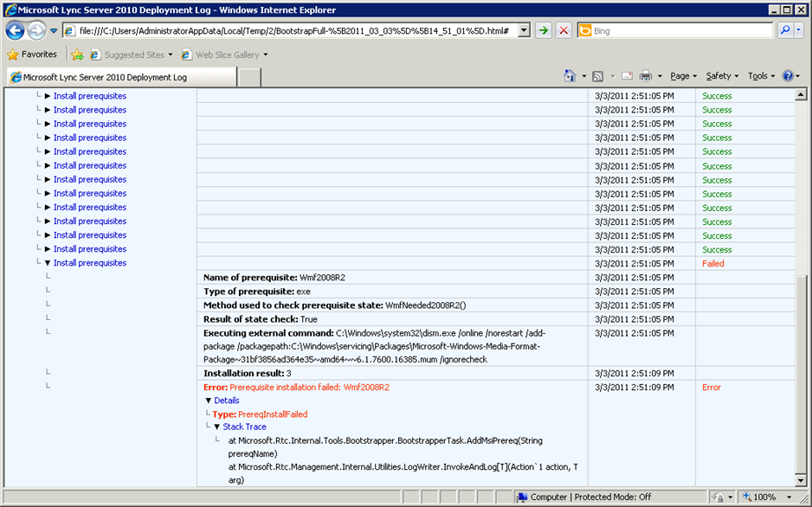This screenshot has width=812, height=507.
Task: Click the Bing logo icon in search box
Action: click(584, 31)
